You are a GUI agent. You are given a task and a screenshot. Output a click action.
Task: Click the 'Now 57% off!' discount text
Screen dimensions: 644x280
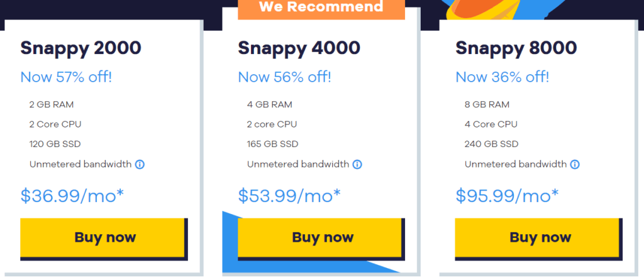pyautogui.click(x=67, y=77)
